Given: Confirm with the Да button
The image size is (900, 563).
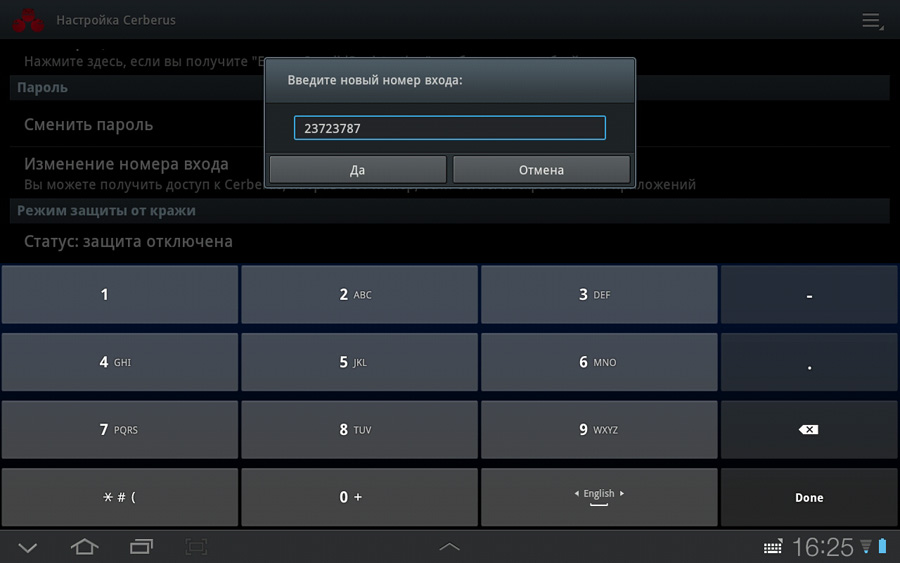Looking at the screenshot, I should point(358,170).
